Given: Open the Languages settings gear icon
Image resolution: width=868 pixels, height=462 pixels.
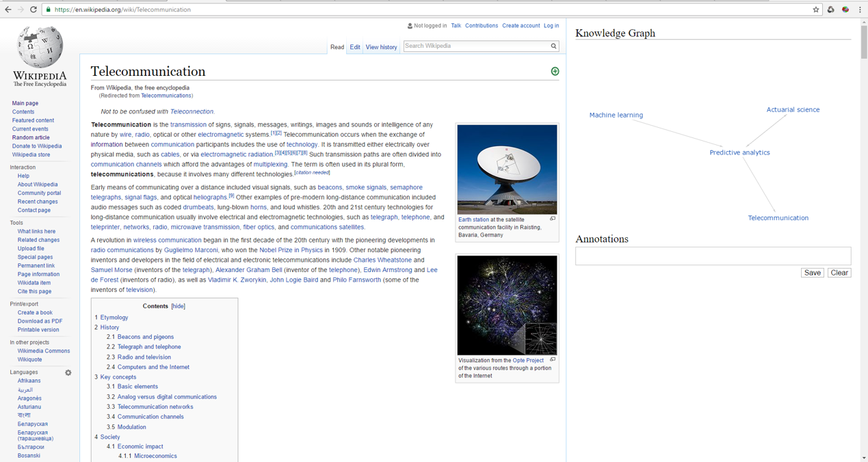Looking at the screenshot, I should tap(68, 372).
